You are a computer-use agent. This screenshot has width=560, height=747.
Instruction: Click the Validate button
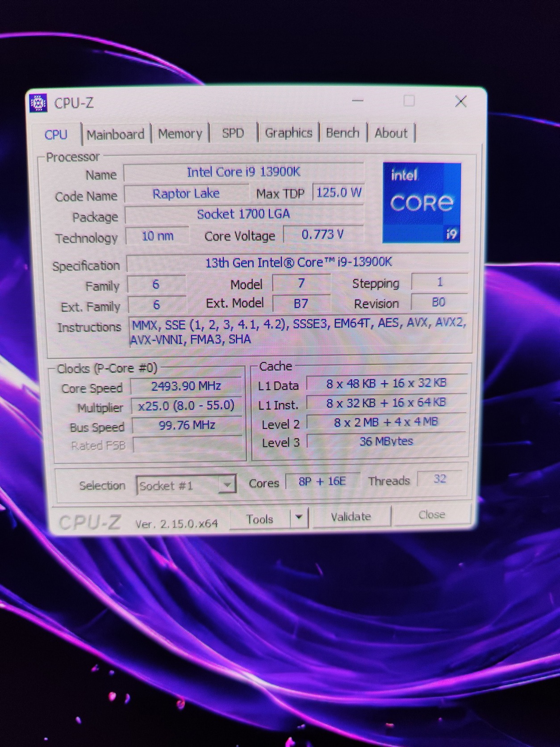pyautogui.click(x=351, y=516)
